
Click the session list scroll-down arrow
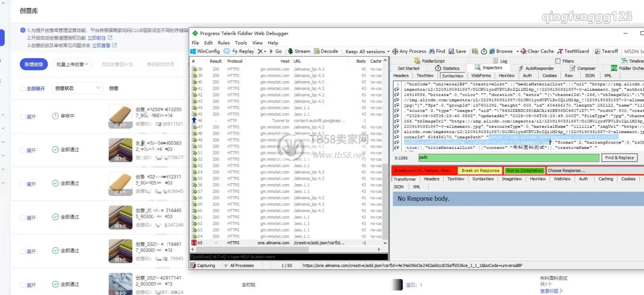(385, 243)
